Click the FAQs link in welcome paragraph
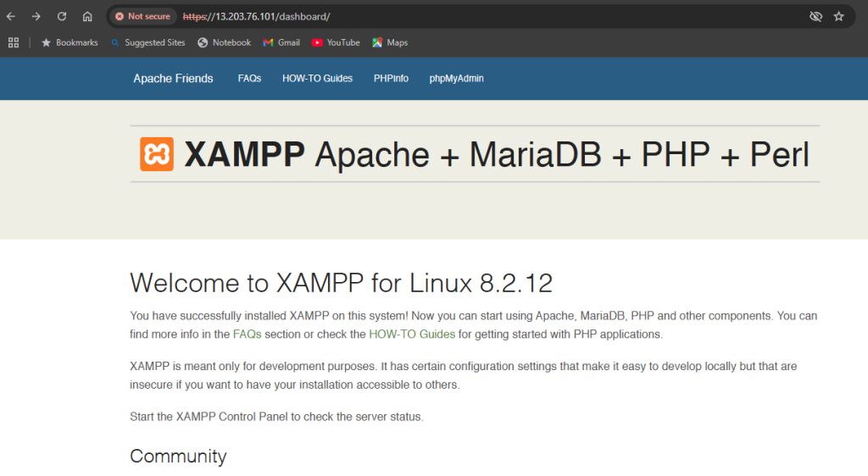 click(x=248, y=335)
